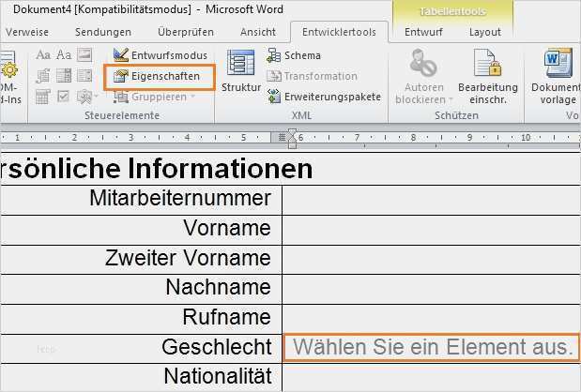Click Bearbeitung einschränken lock icon
This screenshot has height=392, width=581.
(x=487, y=66)
